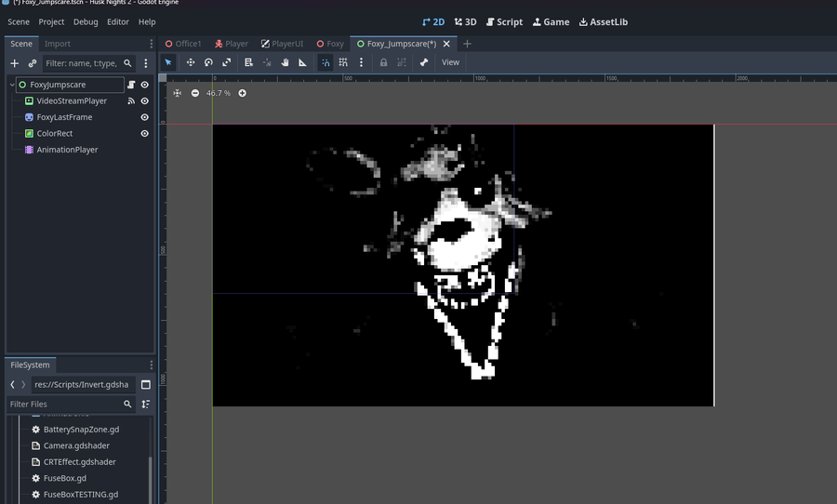
Task: Switch to the Import dock tab
Action: (57, 44)
